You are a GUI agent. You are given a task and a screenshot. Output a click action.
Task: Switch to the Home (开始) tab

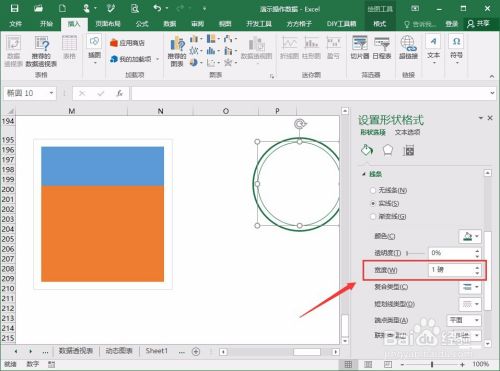tap(46, 24)
